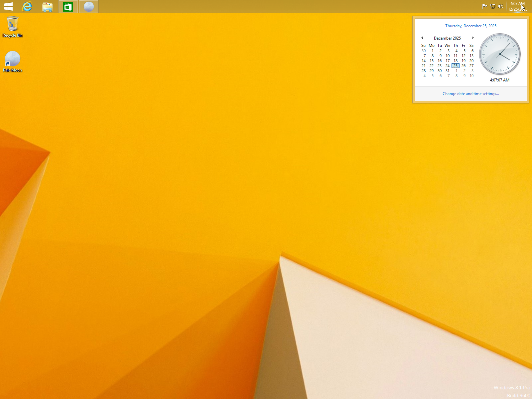Screen dimensions: 532x399
Task: Open the Start button
Action: click(x=8, y=6)
